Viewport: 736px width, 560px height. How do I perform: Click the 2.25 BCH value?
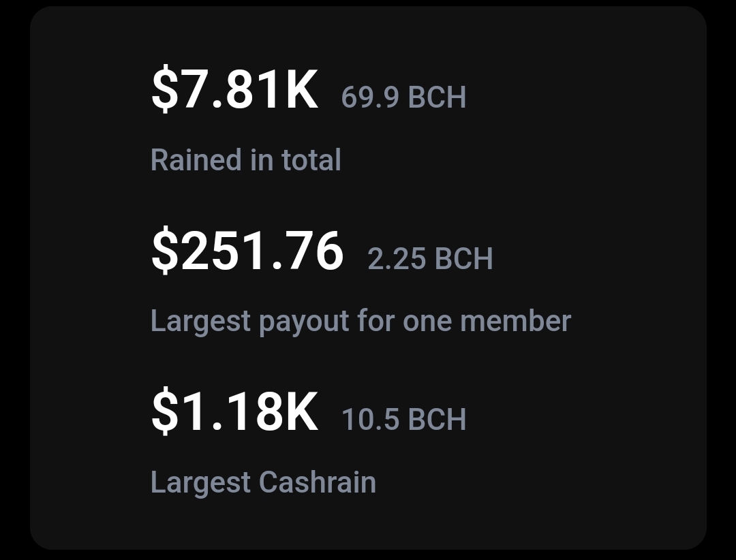pos(430,258)
